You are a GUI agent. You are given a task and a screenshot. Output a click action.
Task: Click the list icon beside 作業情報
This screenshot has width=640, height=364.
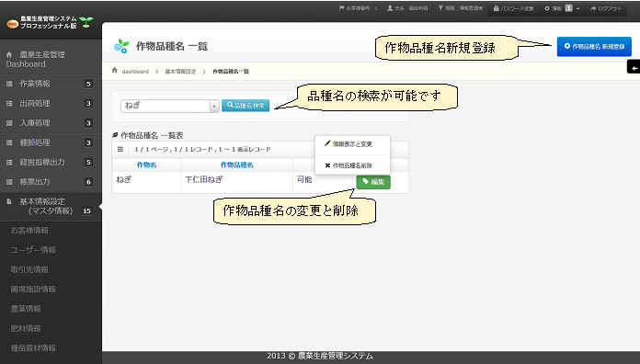pyautogui.click(x=9, y=84)
